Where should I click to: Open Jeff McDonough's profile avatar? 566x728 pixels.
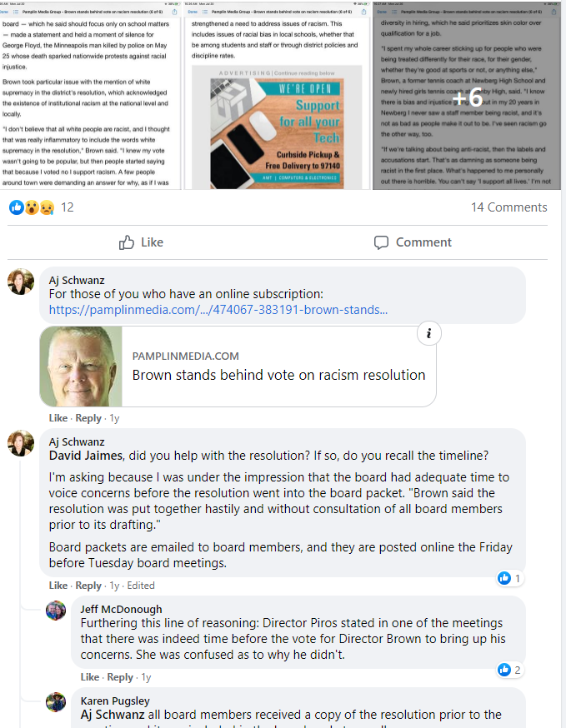(x=56, y=610)
